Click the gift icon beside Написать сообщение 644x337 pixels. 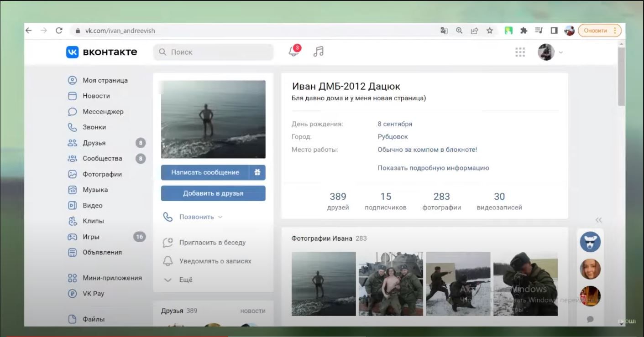[257, 172]
